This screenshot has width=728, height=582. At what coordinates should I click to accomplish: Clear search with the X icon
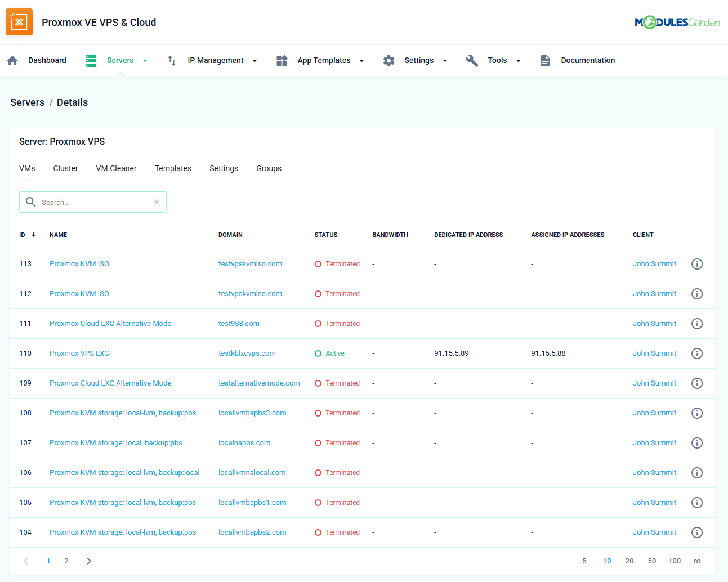point(157,202)
